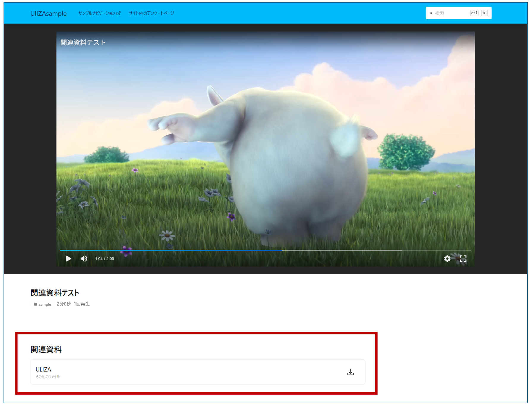Go to サイト内のアンケートページ
Image resolution: width=532 pixels, height=405 pixels.
[x=151, y=13]
